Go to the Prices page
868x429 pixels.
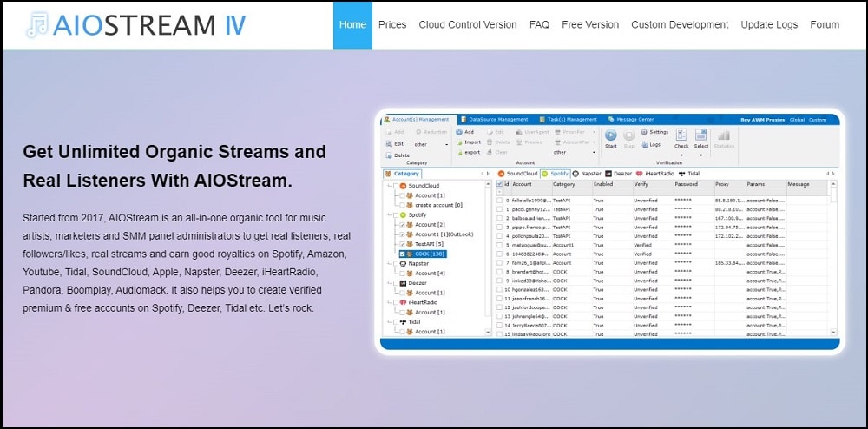(392, 25)
